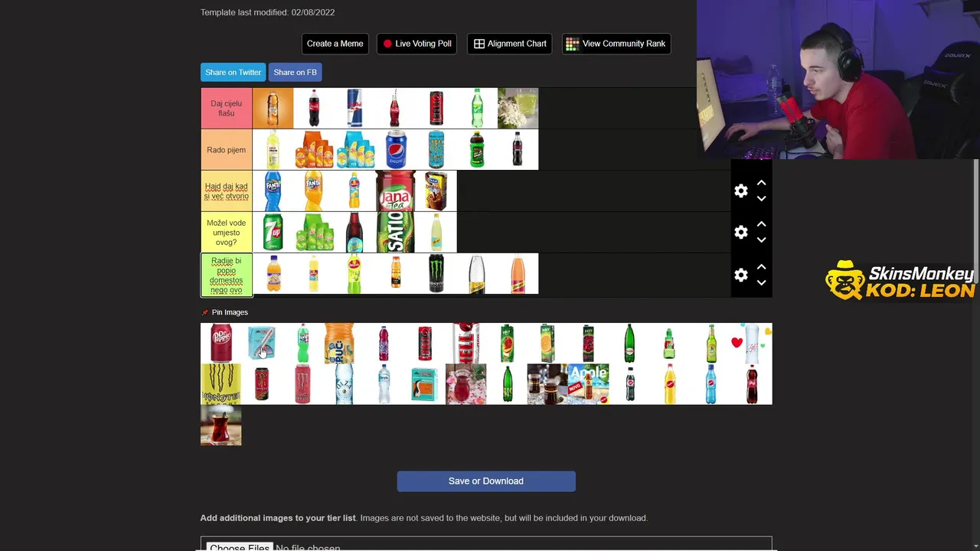This screenshot has width=980, height=551.
Task: Select the green Sensation drink image
Action: pyautogui.click(x=395, y=233)
